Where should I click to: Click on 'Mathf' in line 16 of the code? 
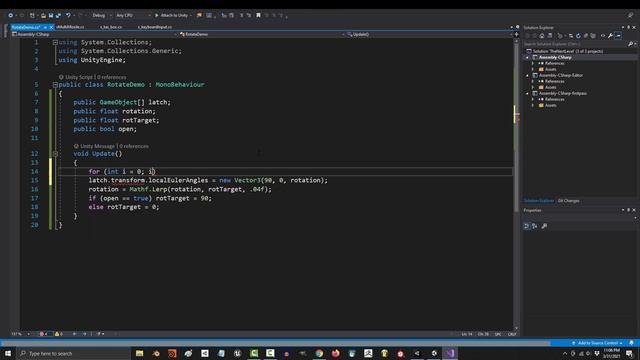(139, 189)
